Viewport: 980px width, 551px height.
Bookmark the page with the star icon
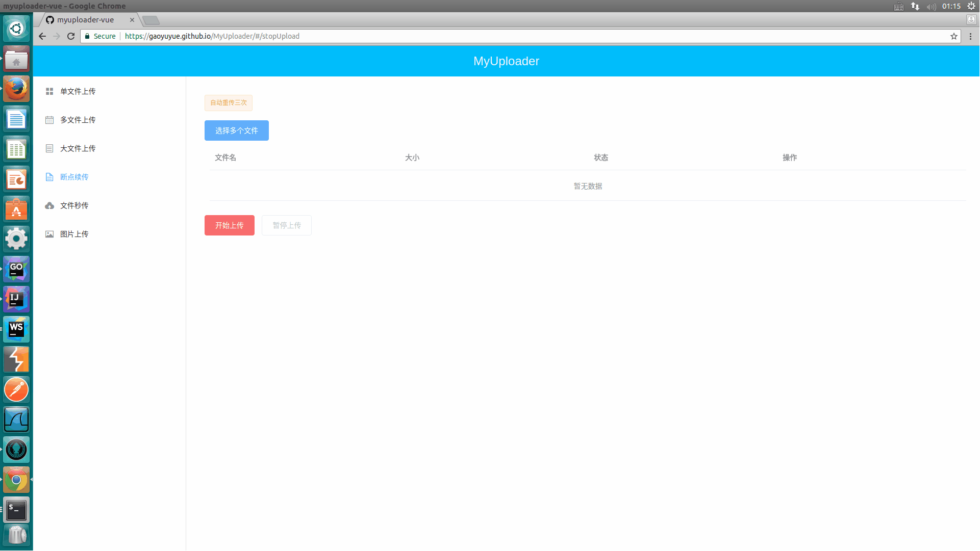click(953, 36)
